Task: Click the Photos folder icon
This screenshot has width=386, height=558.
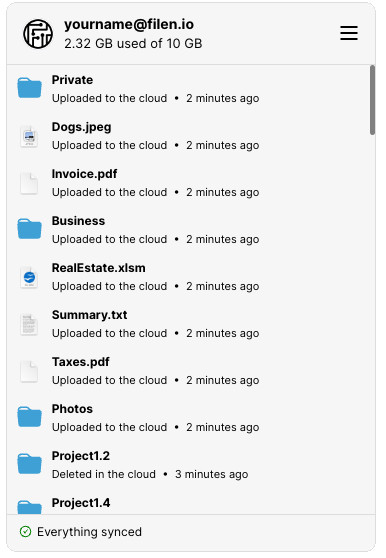Action: coord(30,417)
